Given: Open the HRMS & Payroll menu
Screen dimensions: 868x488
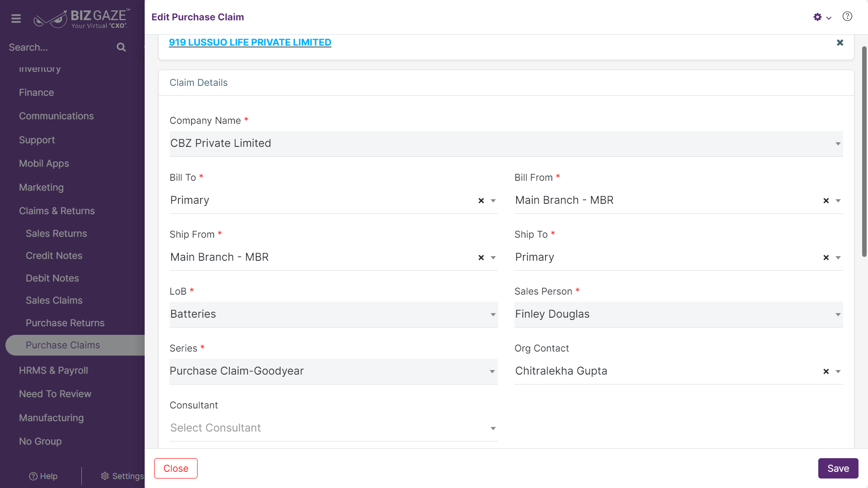Looking at the screenshot, I should [x=53, y=371].
